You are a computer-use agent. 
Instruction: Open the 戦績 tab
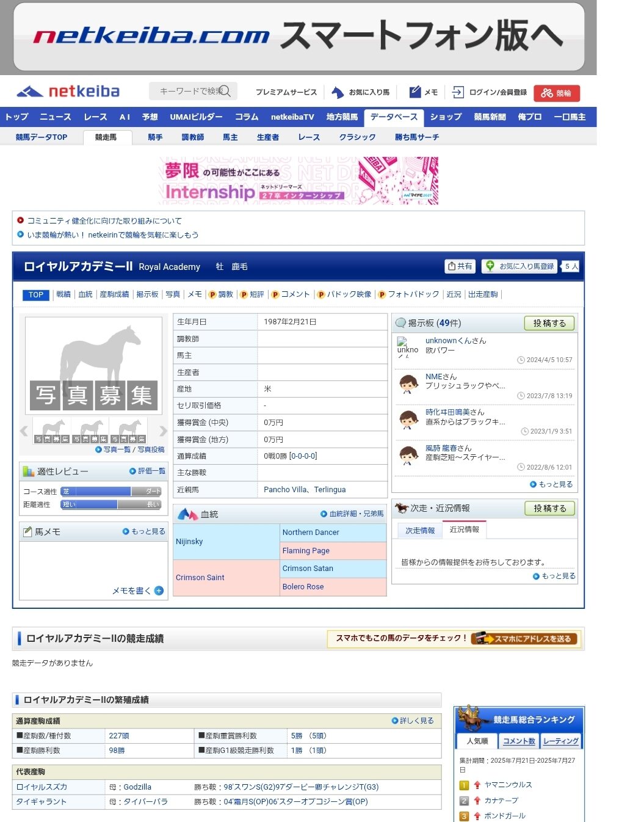pyautogui.click(x=63, y=294)
